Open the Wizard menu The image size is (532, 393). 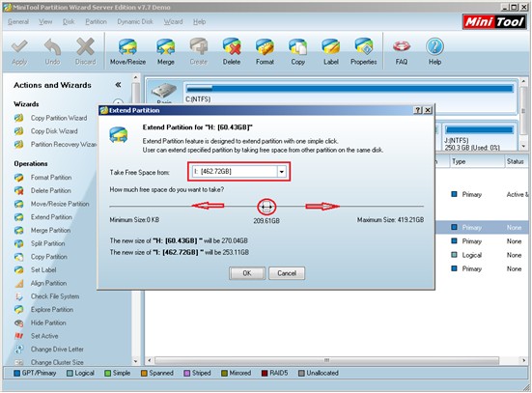pos(173,21)
